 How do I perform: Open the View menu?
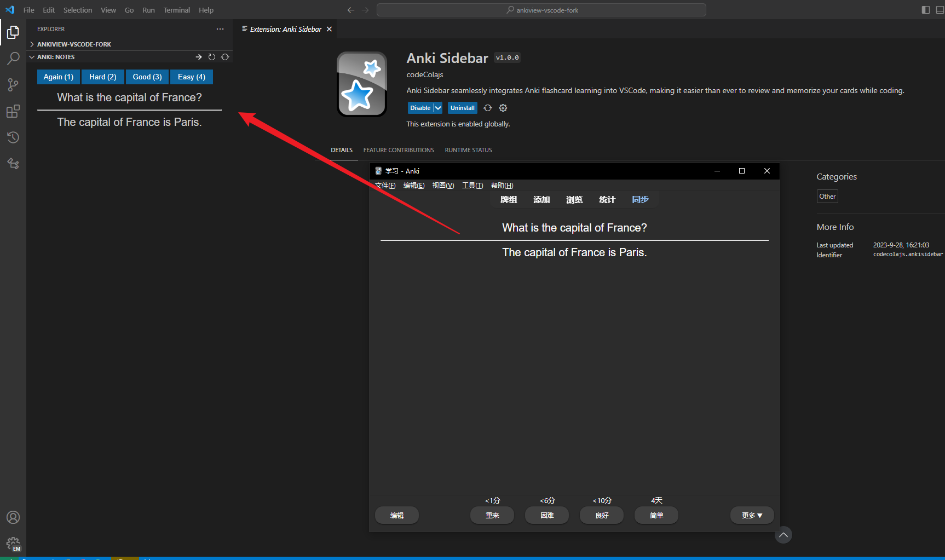(108, 10)
